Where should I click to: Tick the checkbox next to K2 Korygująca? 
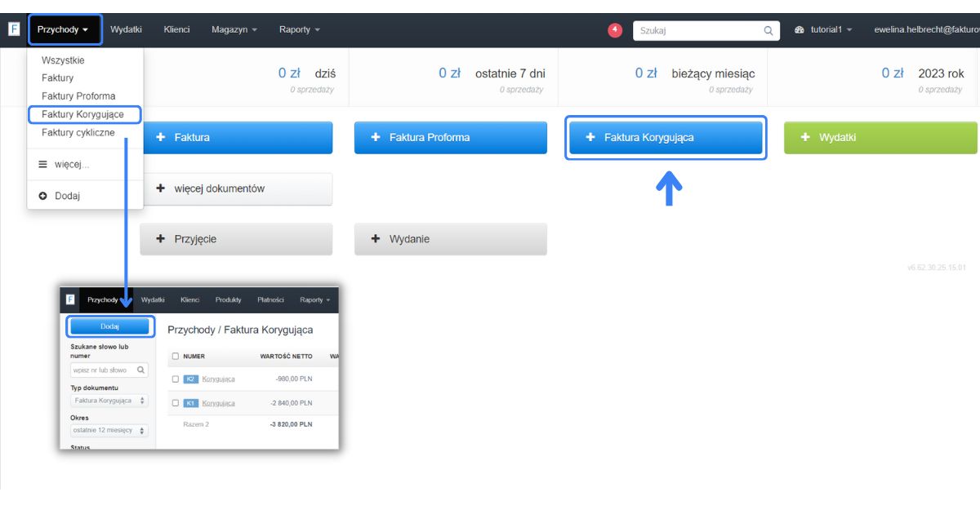click(x=176, y=379)
